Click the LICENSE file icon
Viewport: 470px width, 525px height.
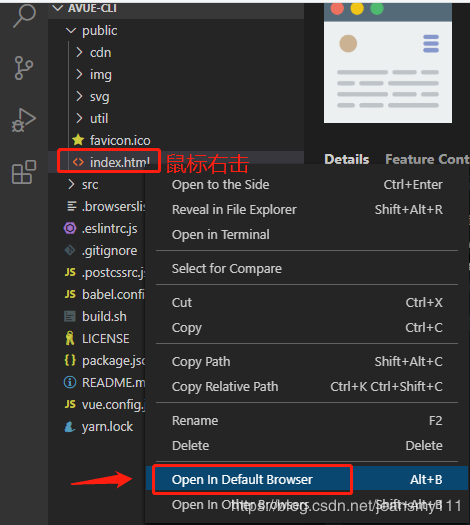coord(70,338)
